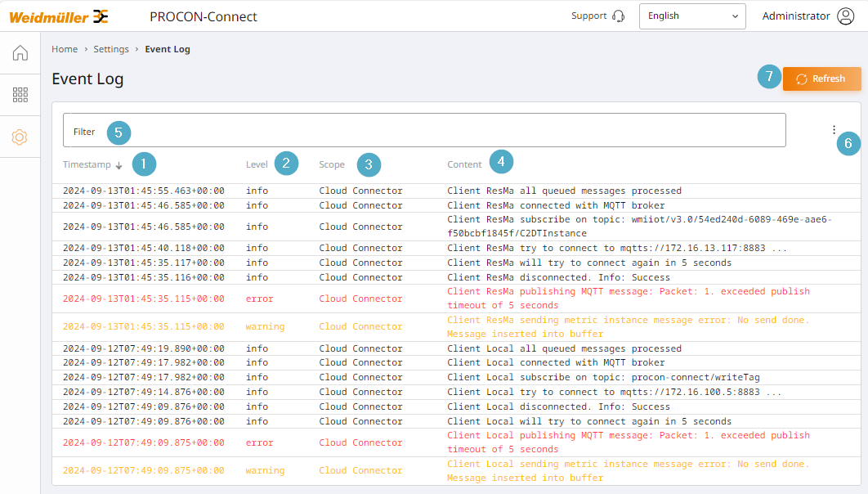
Task: Sort by the Level column header
Action: point(257,164)
